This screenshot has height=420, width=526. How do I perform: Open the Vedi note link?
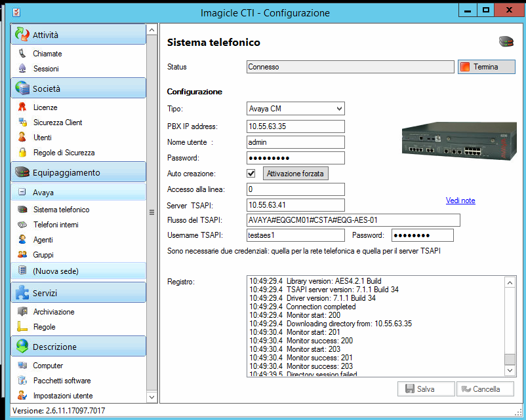[460, 200]
